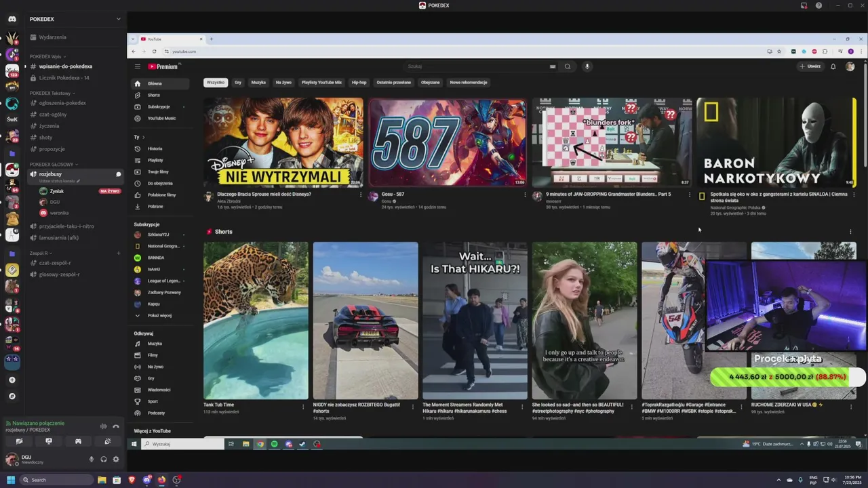Join the przyjaciele-taku-i-nitro voice channel
Image resolution: width=868 pixels, height=488 pixels.
coord(75,226)
